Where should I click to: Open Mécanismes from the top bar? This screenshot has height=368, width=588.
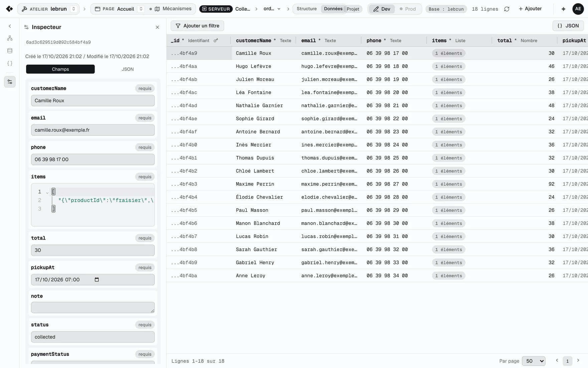point(173,9)
